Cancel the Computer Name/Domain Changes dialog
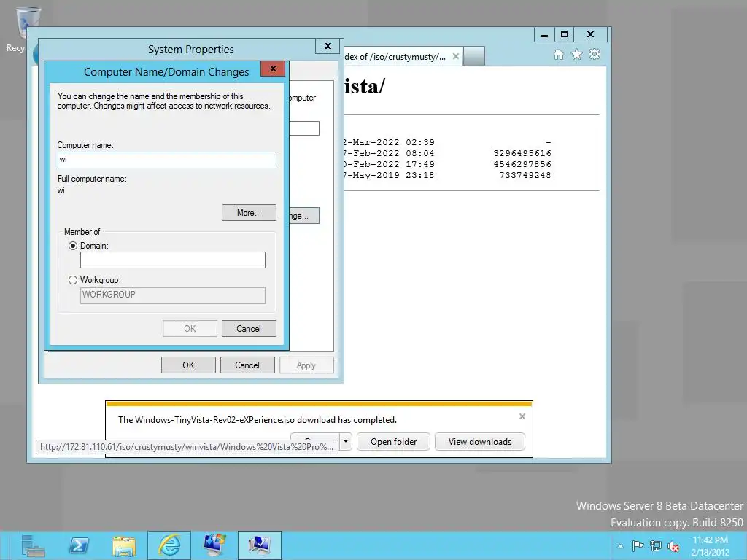This screenshot has width=747, height=560. pyautogui.click(x=249, y=329)
